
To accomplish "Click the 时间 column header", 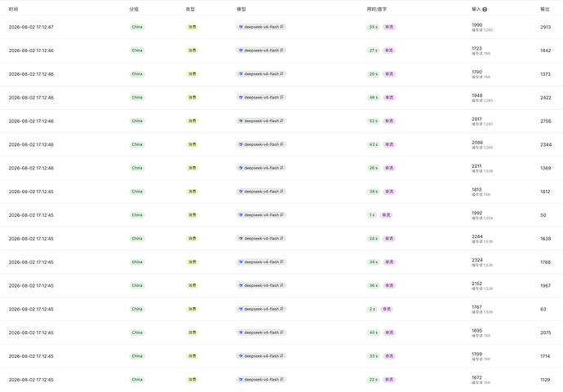I will tap(13, 9).
